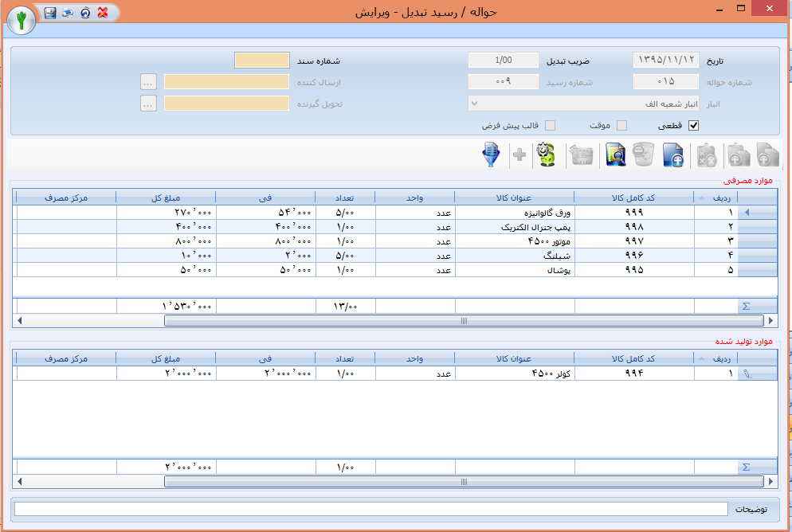Click the left scroll arrow of consumed items grid

coord(19,320)
